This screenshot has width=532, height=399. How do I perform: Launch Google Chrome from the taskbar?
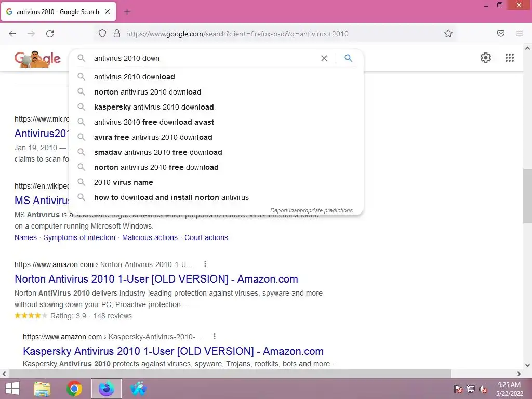(x=74, y=389)
